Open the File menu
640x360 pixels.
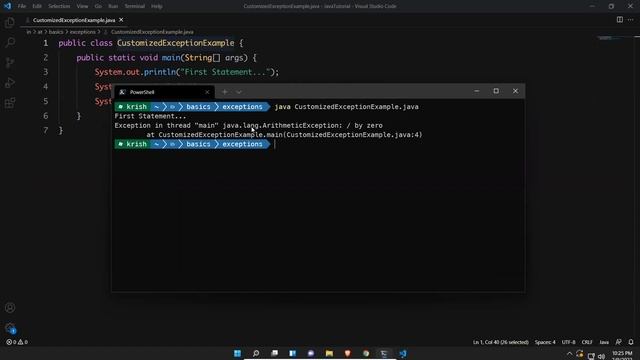click(x=22, y=6)
